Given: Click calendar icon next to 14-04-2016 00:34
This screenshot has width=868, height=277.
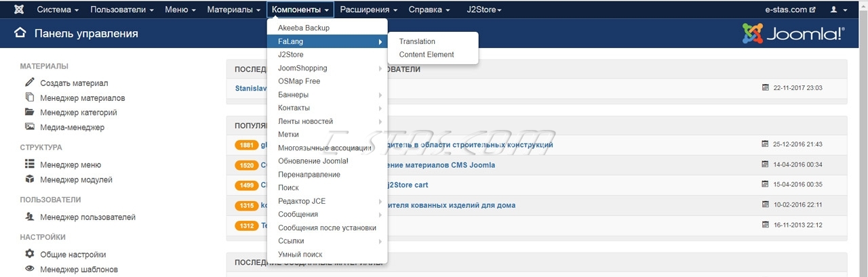Looking at the screenshot, I should tap(766, 165).
